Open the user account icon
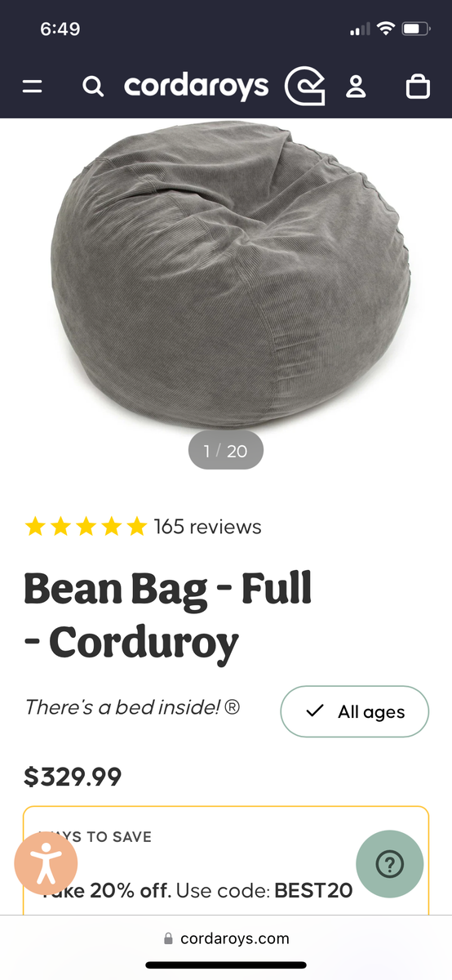This screenshot has height=980, width=452. 356,87
